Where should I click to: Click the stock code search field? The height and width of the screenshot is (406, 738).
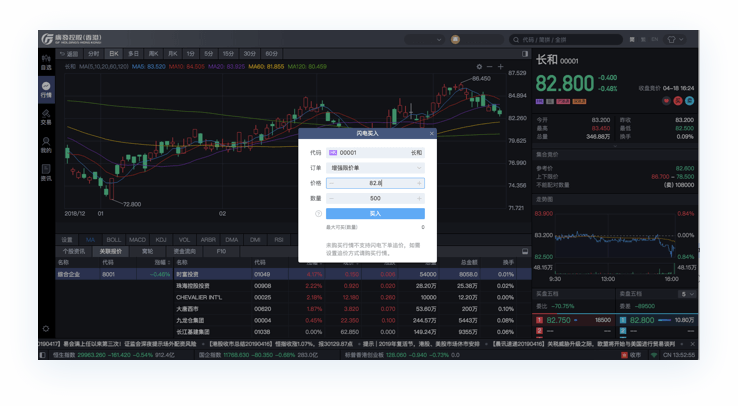pyautogui.click(x=566, y=40)
